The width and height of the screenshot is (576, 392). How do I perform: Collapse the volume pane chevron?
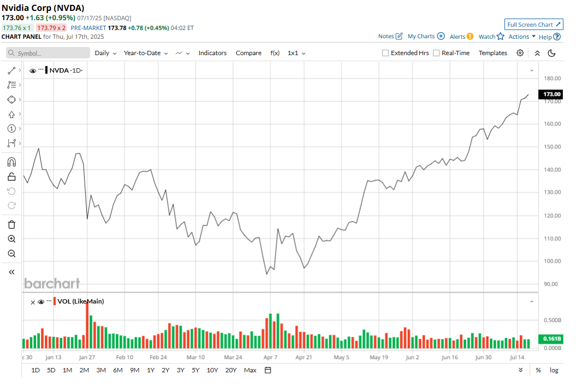[532, 301]
